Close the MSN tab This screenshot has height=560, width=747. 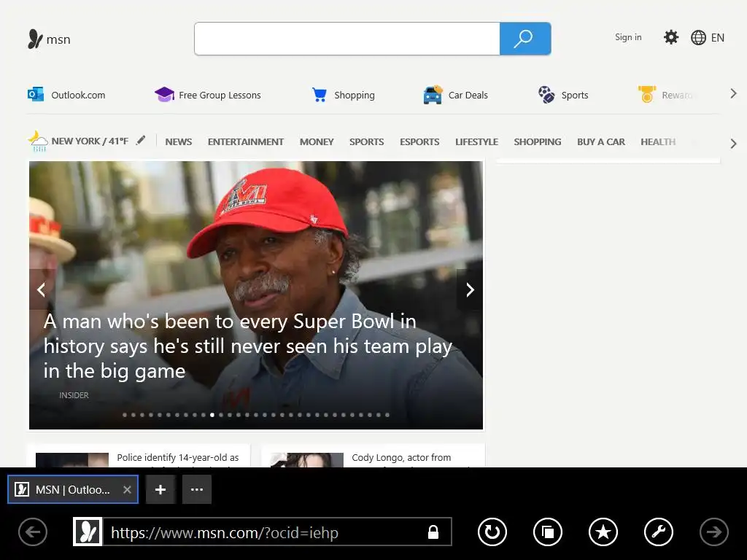point(127,489)
